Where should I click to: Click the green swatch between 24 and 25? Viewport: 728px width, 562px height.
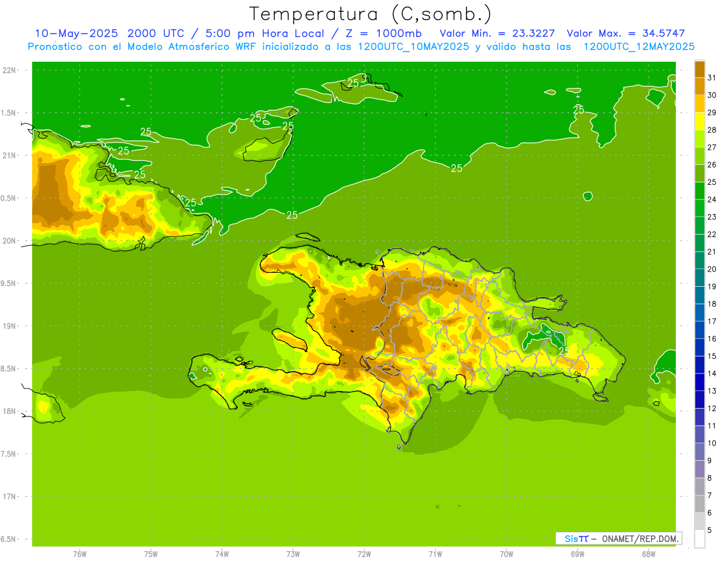pos(699,191)
